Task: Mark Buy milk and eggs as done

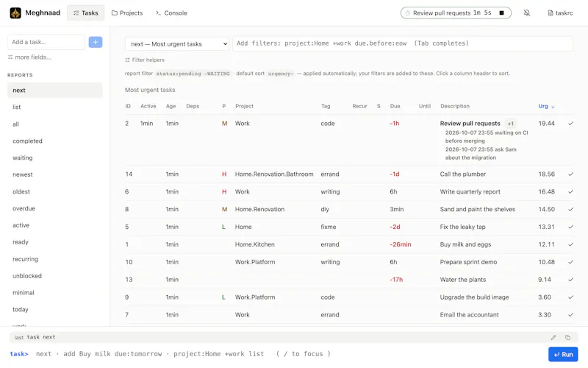Action: pyautogui.click(x=570, y=244)
